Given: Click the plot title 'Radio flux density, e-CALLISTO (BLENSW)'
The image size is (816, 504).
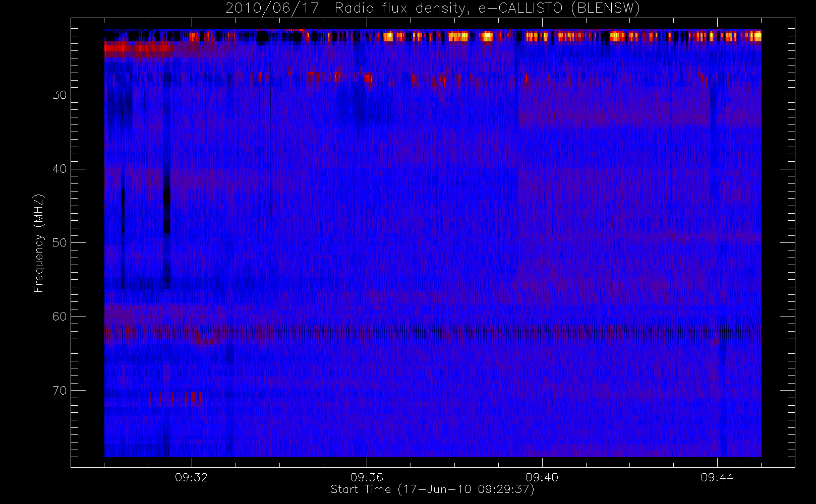Looking at the screenshot, I should [487, 9].
